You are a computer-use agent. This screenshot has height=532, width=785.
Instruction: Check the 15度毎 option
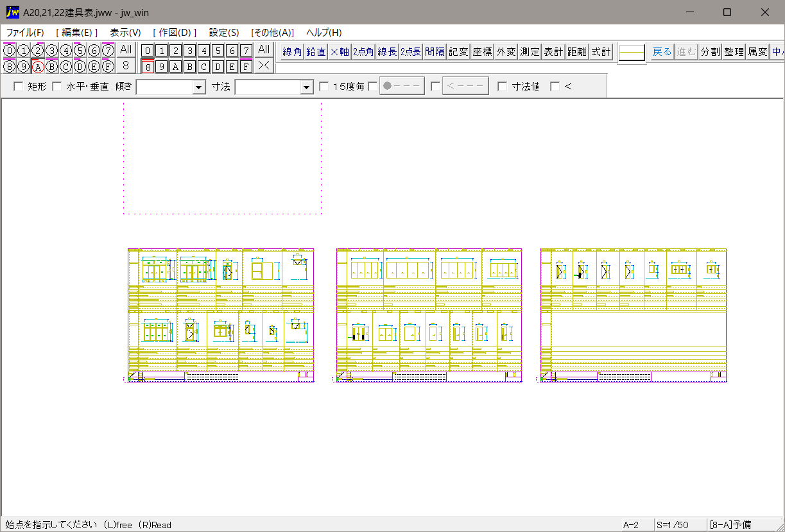pyautogui.click(x=324, y=87)
